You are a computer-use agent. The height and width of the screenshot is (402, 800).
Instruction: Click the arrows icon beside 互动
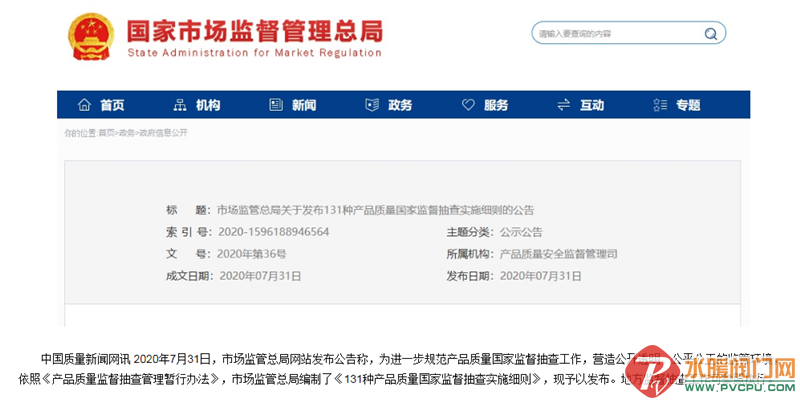click(563, 105)
